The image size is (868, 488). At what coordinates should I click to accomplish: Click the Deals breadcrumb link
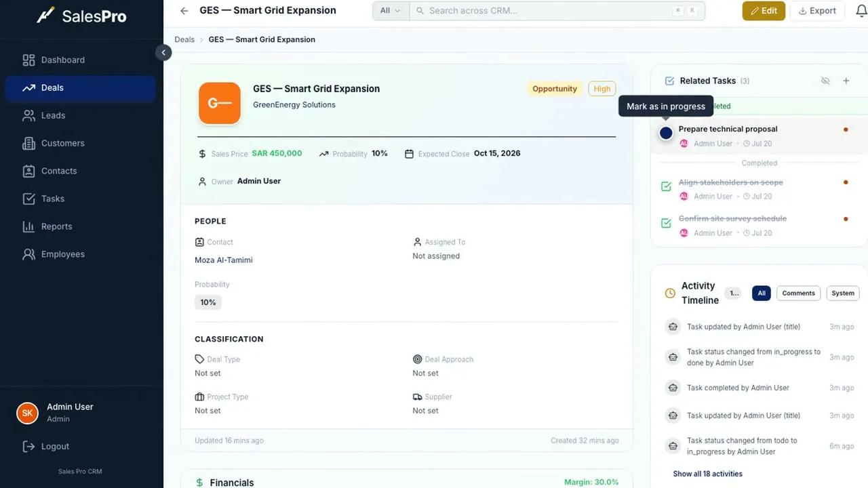(x=184, y=39)
